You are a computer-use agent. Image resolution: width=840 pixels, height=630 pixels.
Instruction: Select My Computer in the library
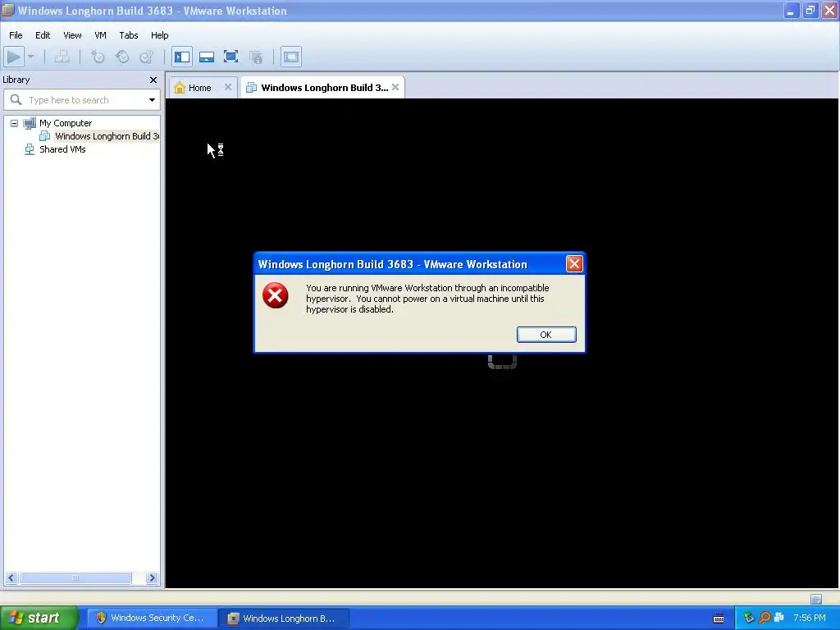pyautogui.click(x=66, y=123)
